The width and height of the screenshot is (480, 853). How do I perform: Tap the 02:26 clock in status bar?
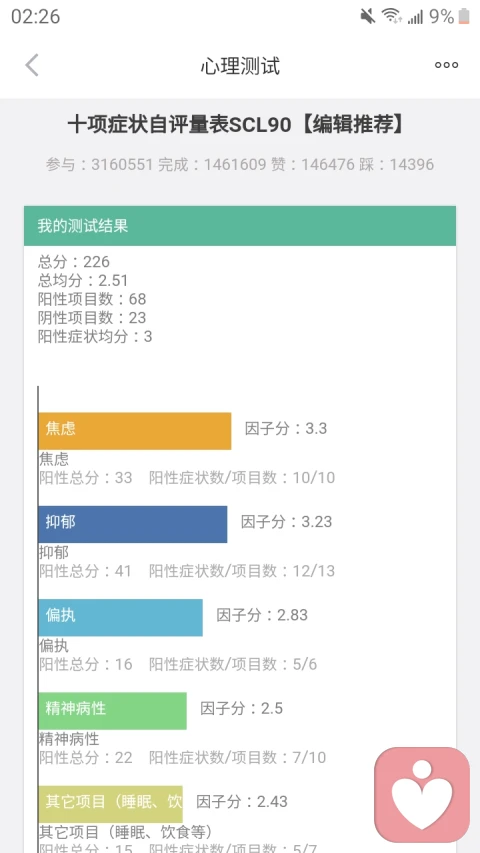point(35,16)
